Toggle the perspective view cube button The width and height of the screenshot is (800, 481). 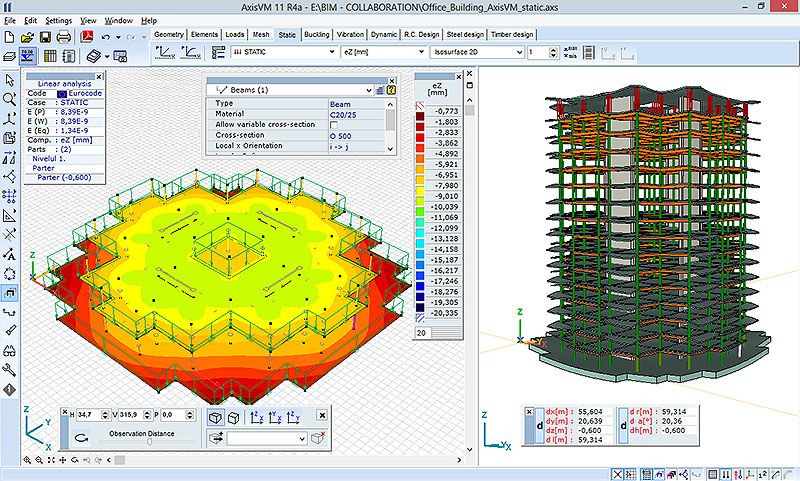point(215,418)
